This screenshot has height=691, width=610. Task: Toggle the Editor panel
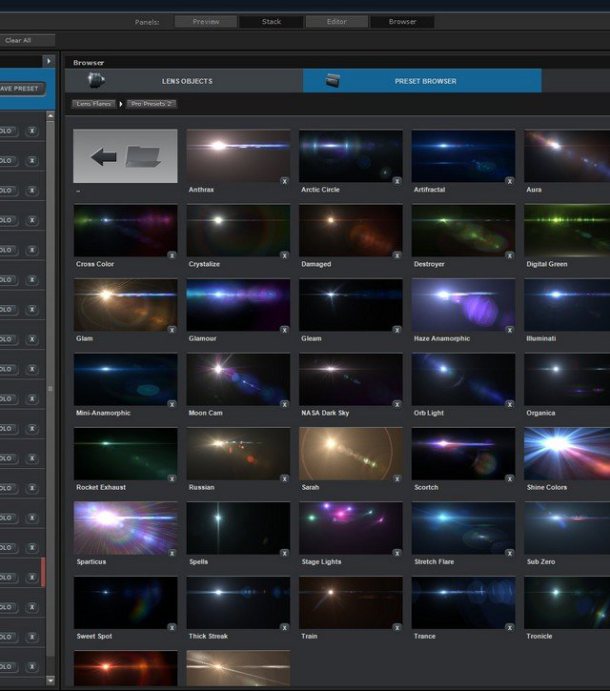pos(337,22)
